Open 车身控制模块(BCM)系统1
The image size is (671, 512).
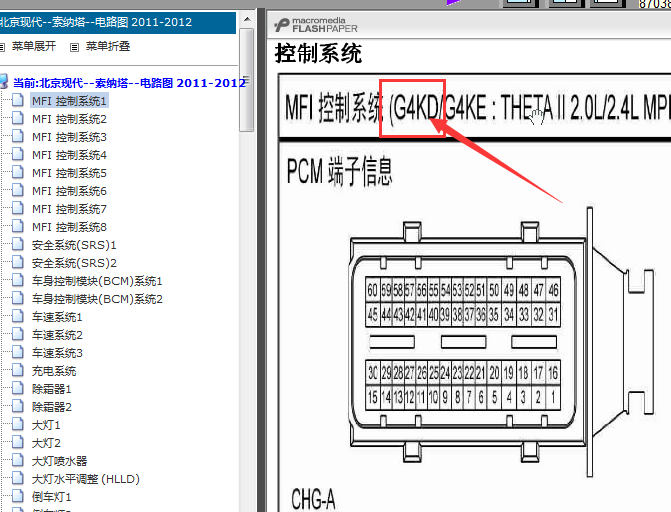pos(97,281)
